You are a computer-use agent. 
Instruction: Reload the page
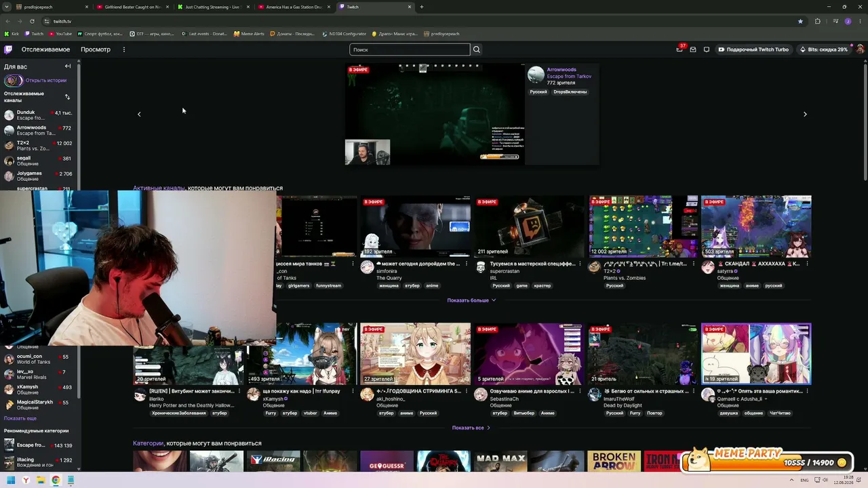[32, 21]
